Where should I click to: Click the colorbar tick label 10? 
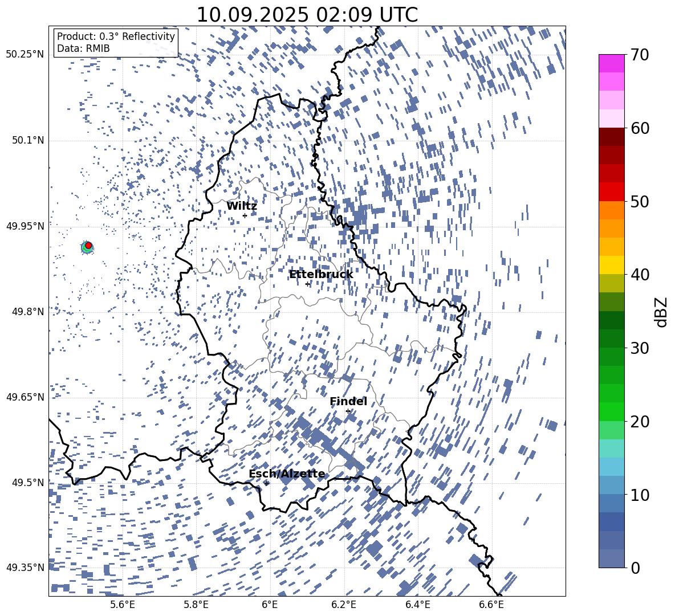pos(640,495)
